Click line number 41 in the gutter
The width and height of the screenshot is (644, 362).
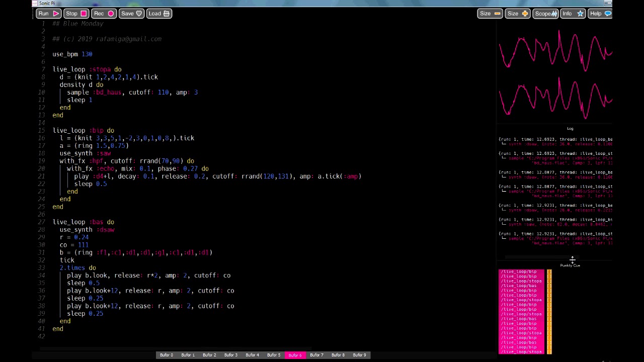(42, 329)
